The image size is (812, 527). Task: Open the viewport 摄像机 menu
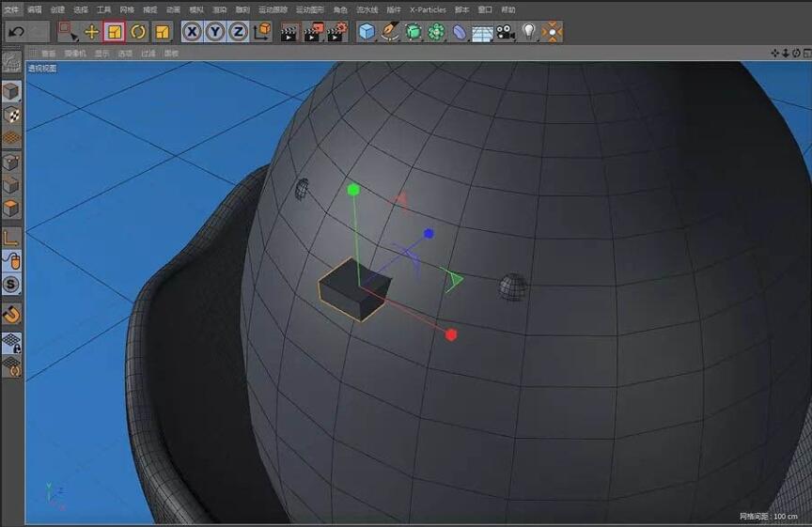coord(75,54)
